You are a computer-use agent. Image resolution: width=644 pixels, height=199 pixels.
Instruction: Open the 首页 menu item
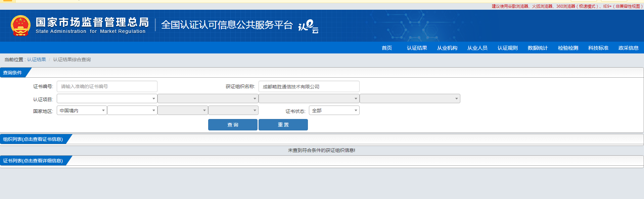pyautogui.click(x=387, y=48)
